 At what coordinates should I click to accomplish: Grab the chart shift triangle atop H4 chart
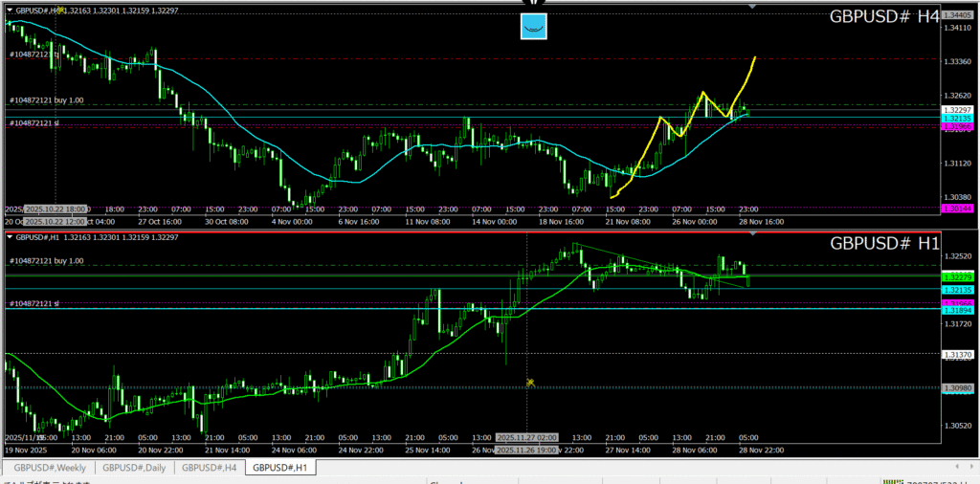pos(752,7)
